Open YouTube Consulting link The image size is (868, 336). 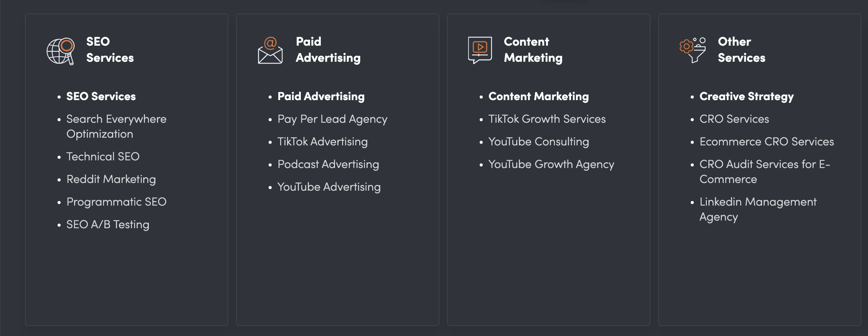coord(538,142)
